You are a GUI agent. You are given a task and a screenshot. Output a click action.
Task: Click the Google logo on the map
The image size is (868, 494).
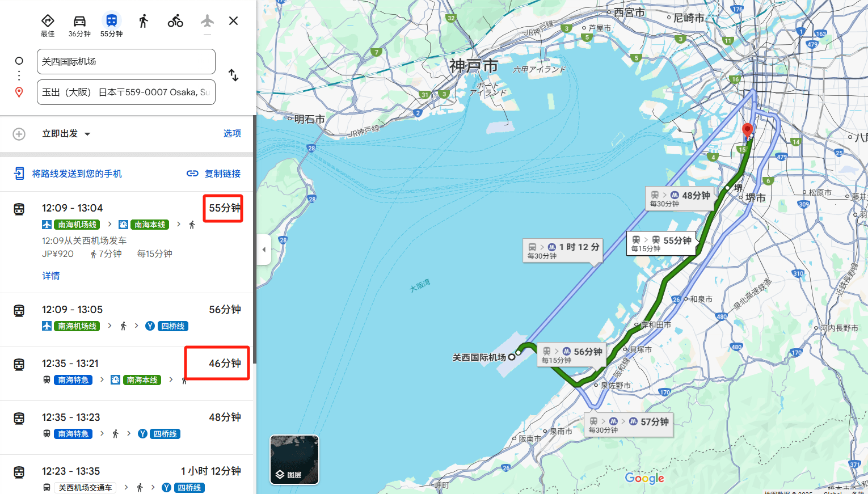point(644,478)
